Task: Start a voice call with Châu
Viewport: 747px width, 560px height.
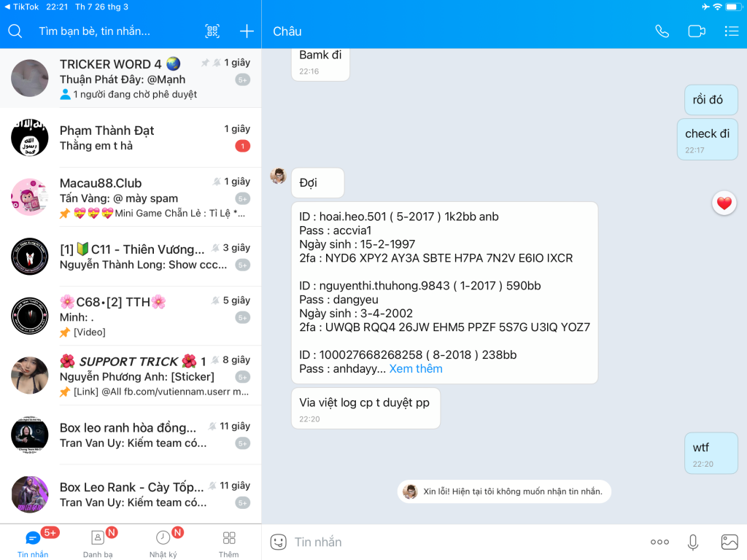Action: (662, 31)
